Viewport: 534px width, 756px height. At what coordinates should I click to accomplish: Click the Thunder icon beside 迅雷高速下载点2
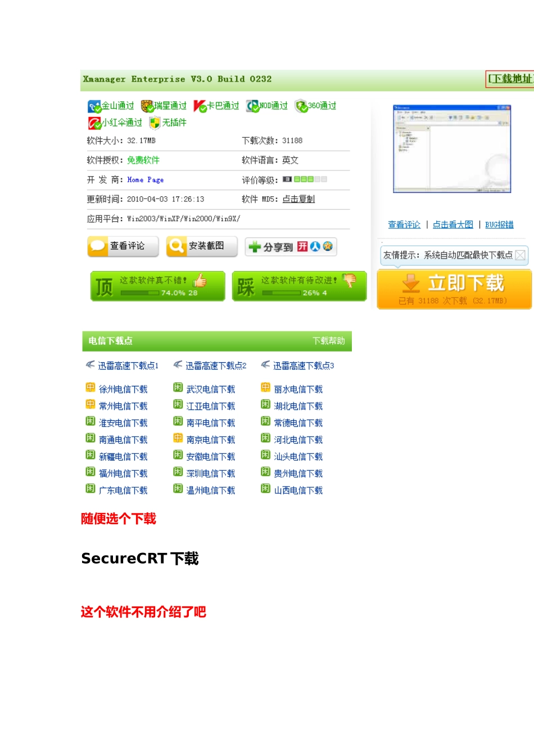coord(178,364)
